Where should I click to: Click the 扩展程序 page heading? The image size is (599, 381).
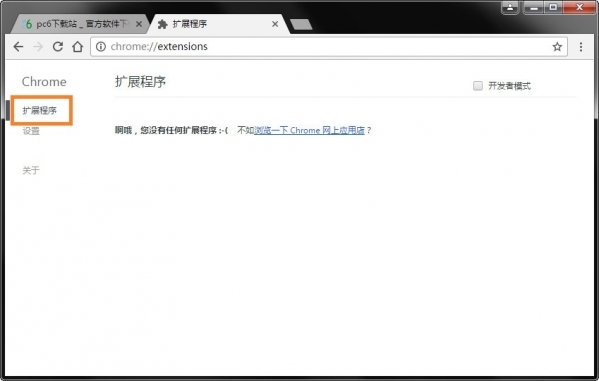click(x=140, y=82)
